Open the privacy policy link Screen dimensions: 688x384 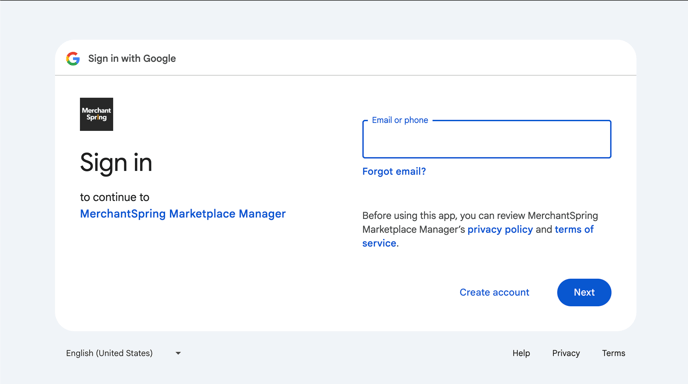click(x=500, y=230)
